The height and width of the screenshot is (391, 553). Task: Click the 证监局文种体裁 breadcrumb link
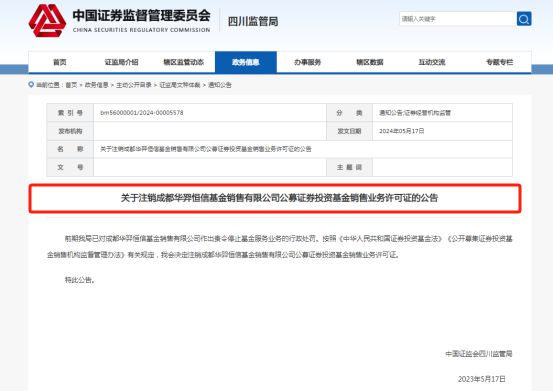[180, 85]
